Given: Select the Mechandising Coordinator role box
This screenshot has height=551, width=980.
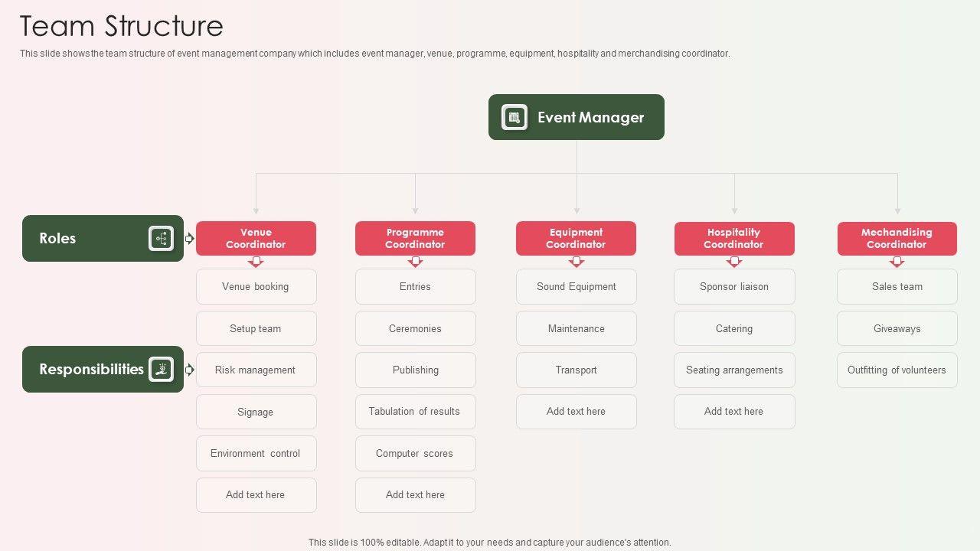Looking at the screenshot, I should (x=897, y=239).
